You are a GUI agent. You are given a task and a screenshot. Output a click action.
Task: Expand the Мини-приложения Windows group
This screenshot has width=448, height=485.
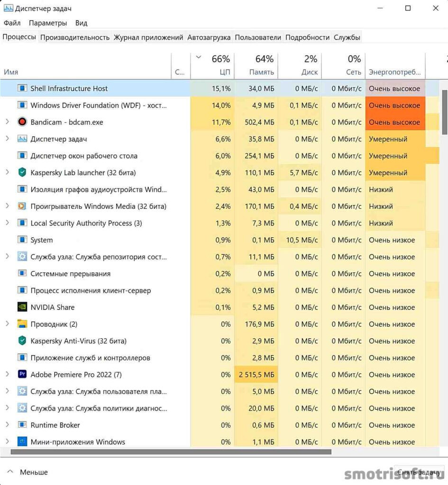click(7, 441)
